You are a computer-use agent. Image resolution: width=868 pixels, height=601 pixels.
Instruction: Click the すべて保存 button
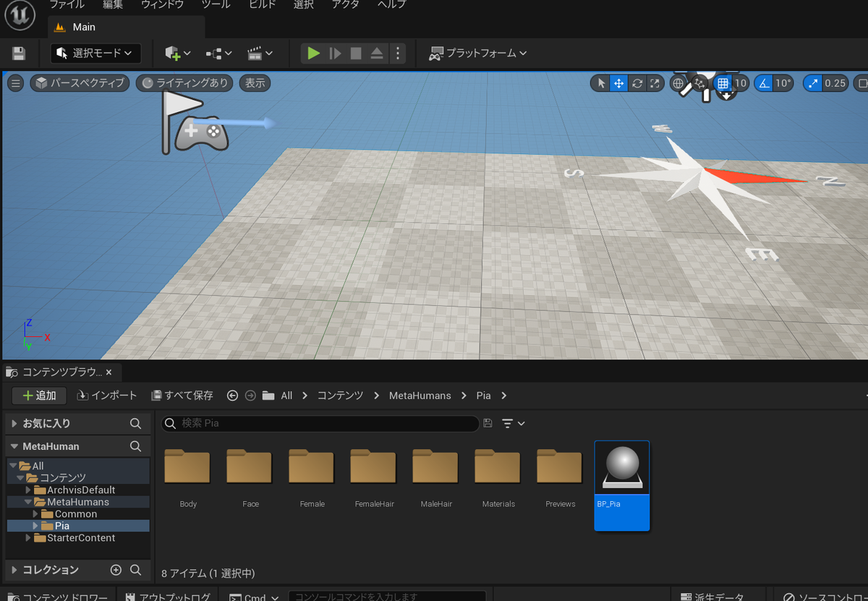pos(182,396)
